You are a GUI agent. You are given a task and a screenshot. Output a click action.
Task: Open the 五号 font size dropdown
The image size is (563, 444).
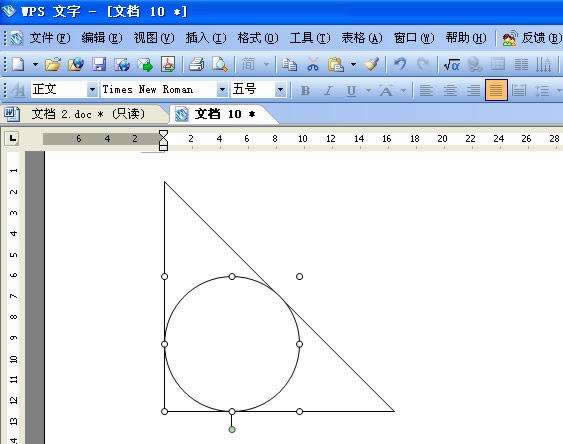coord(280,89)
